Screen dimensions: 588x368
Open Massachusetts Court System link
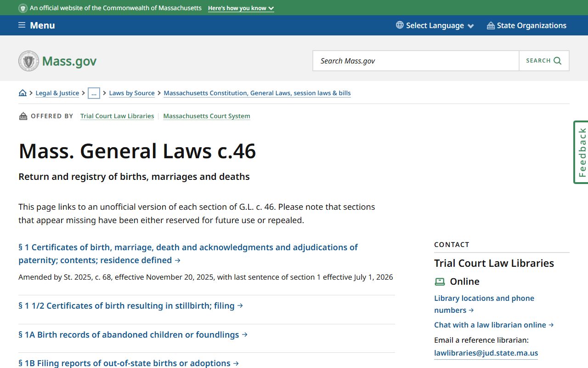pyautogui.click(x=207, y=116)
